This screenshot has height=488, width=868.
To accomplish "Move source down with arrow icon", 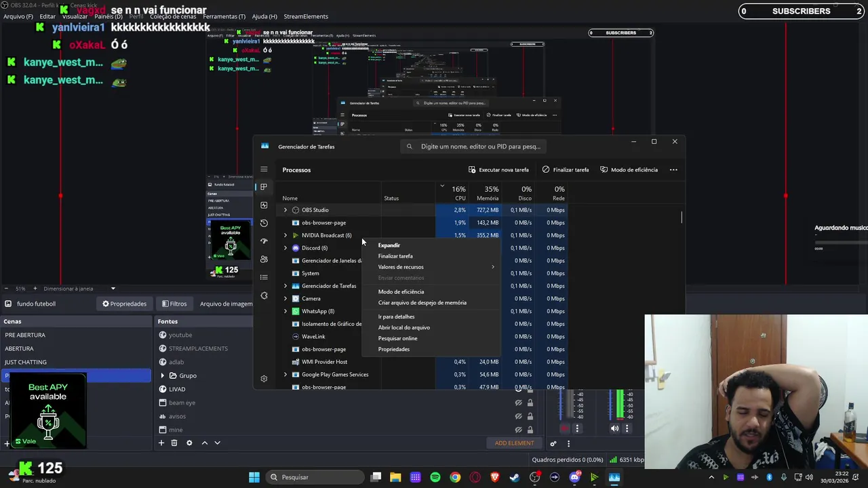I will [217, 443].
